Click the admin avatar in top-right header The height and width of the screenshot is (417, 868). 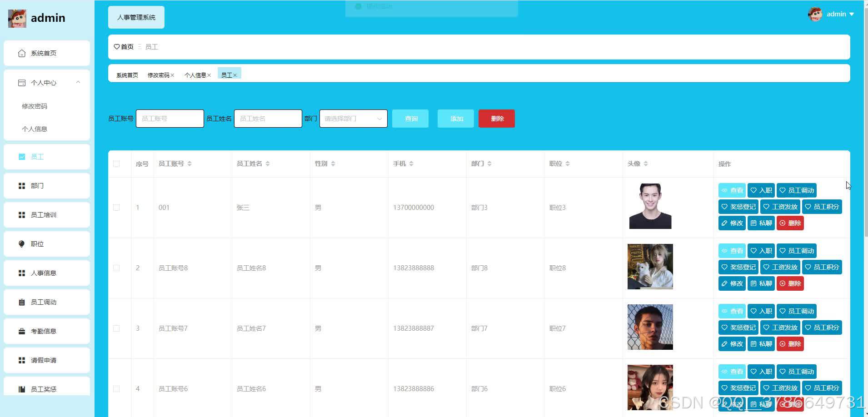(815, 14)
